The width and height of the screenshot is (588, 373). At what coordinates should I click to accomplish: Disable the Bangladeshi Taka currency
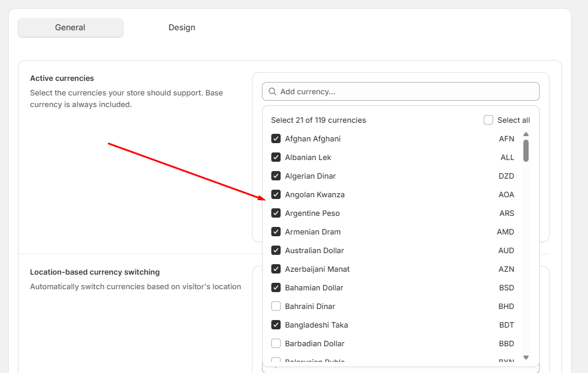pyautogui.click(x=275, y=325)
